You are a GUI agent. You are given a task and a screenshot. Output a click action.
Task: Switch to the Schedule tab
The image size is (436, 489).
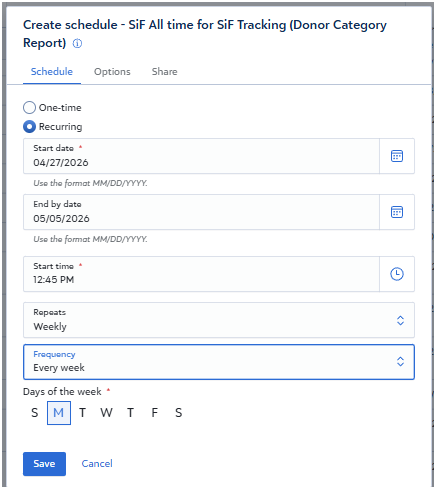coord(52,72)
